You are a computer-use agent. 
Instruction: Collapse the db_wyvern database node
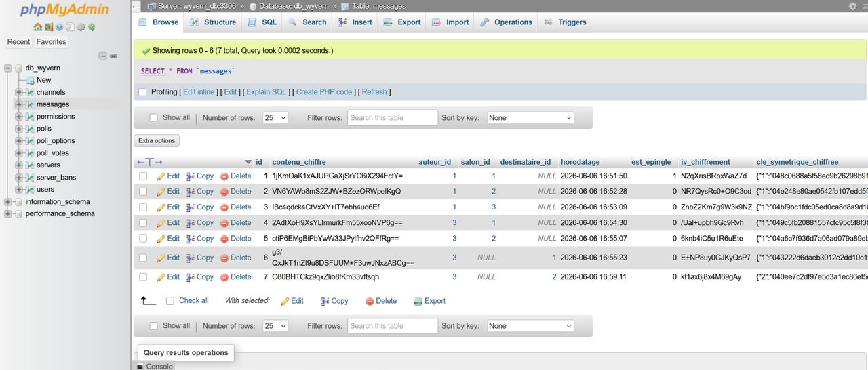tap(8, 68)
